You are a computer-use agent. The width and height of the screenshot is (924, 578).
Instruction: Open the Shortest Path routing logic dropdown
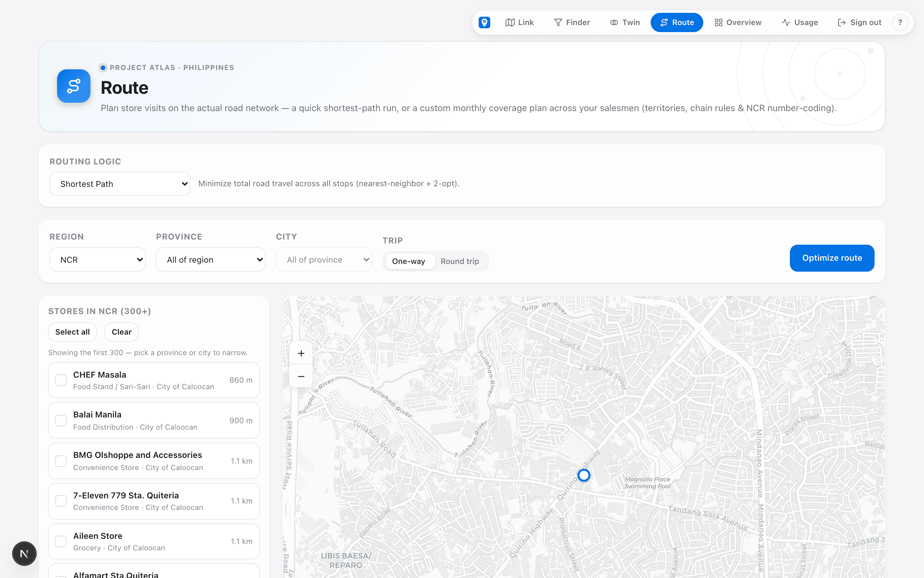click(120, 184)
